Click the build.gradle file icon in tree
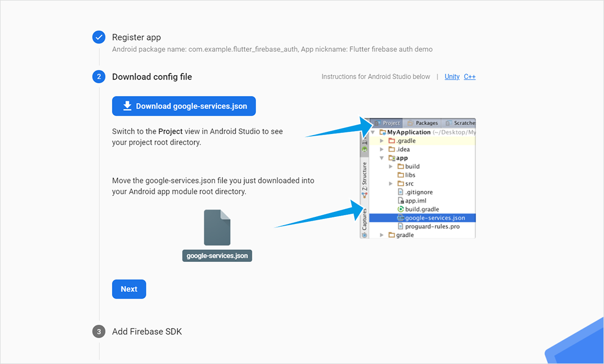Screen dimensions: 604x364 (401, 209)
